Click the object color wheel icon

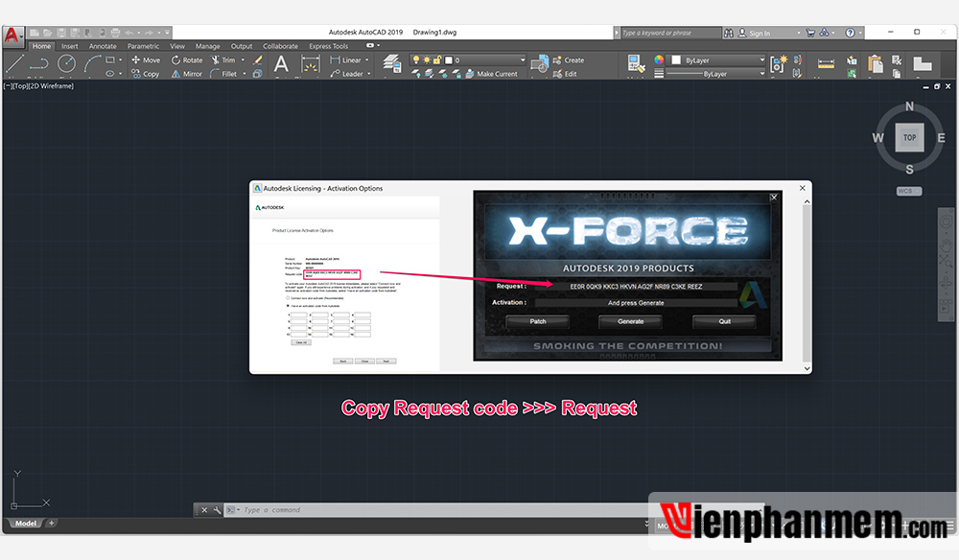[659, 59]
